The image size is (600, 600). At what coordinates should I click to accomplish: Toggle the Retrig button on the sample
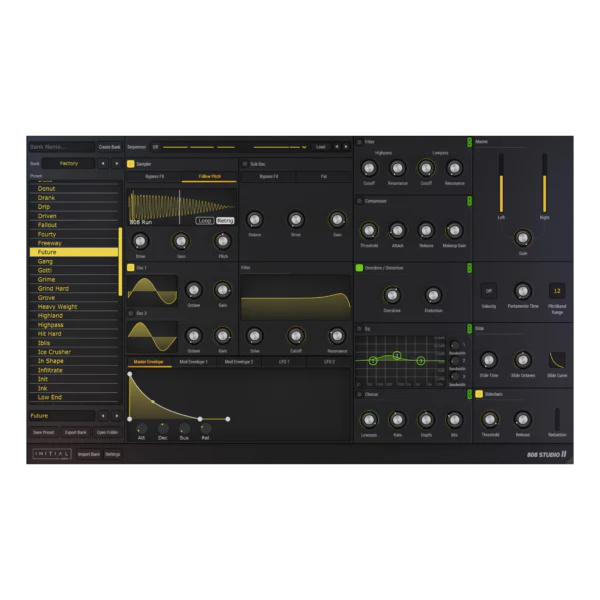[x=225, y=221]
